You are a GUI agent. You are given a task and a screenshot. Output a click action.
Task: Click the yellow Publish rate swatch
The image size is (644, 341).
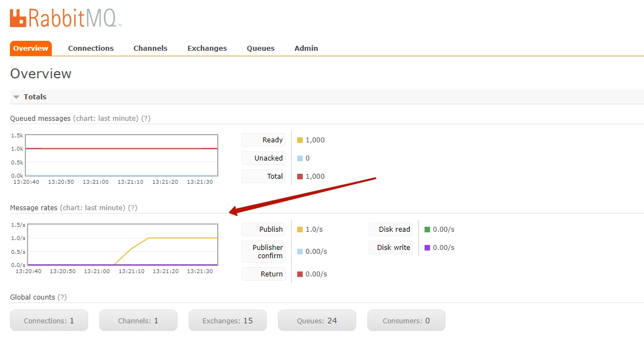[300, 229]
